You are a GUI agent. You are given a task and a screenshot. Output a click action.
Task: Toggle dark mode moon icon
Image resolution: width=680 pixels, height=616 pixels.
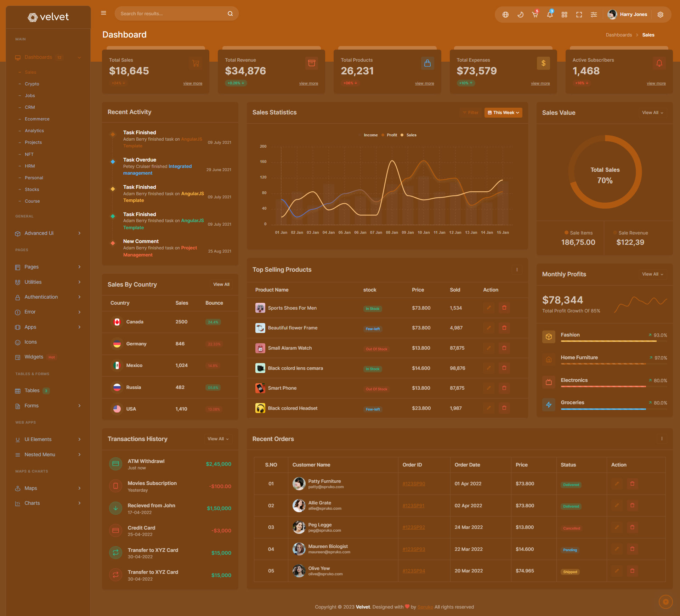tap(520, 15)
